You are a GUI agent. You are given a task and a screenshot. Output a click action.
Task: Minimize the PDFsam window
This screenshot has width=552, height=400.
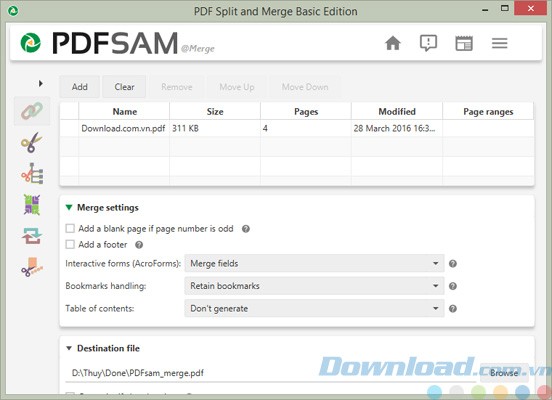485,10
